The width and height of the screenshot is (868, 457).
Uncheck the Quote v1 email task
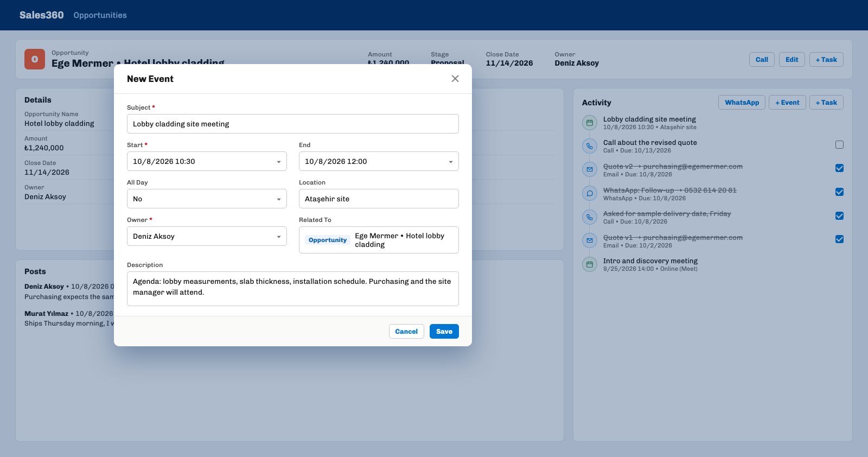point(839,239)
